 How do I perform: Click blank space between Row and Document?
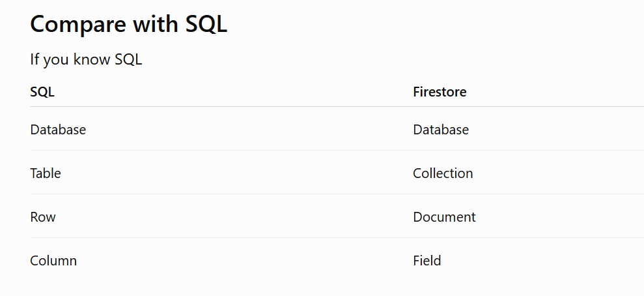234,216
